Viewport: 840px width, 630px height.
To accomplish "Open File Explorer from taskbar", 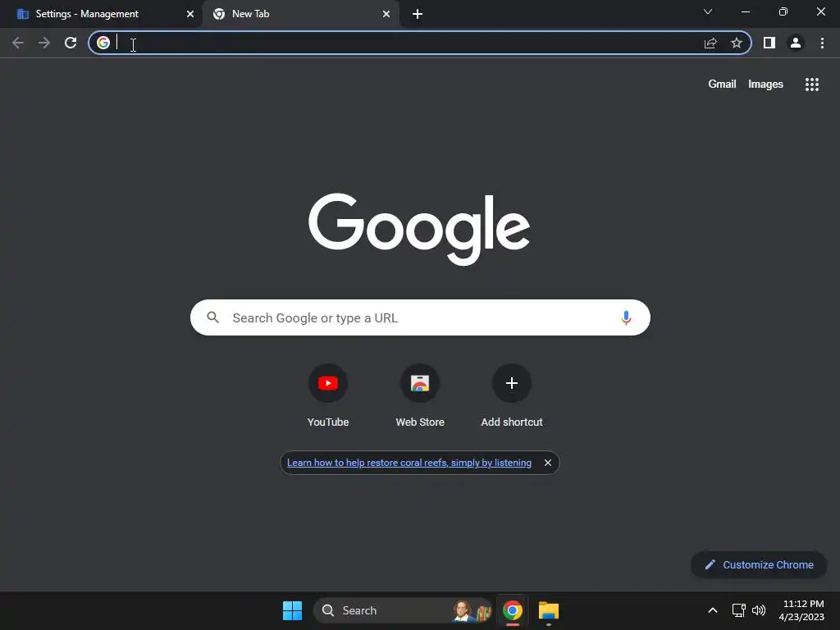I will tap(549, 610).
